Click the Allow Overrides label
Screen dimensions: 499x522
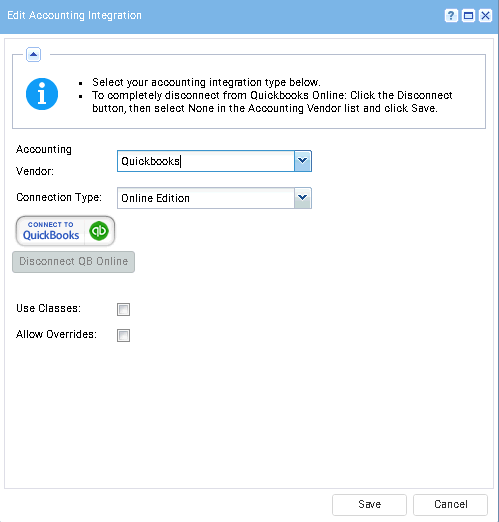[x=56, y=334]
